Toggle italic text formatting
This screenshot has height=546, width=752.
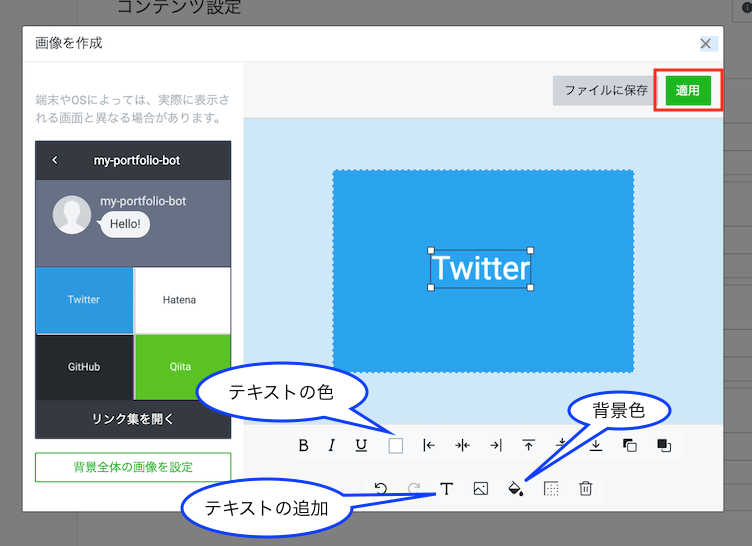331,446
